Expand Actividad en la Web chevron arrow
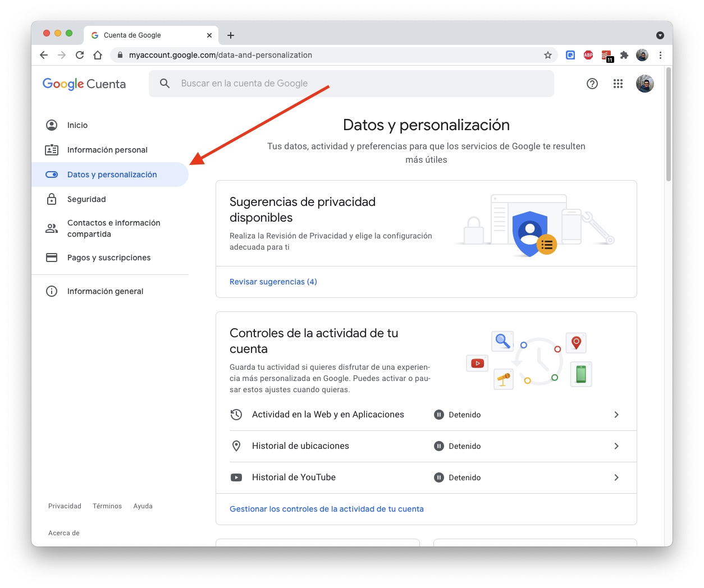Viewport: 704px width, 588px height. pyautogui.click(x=616, y=415)
